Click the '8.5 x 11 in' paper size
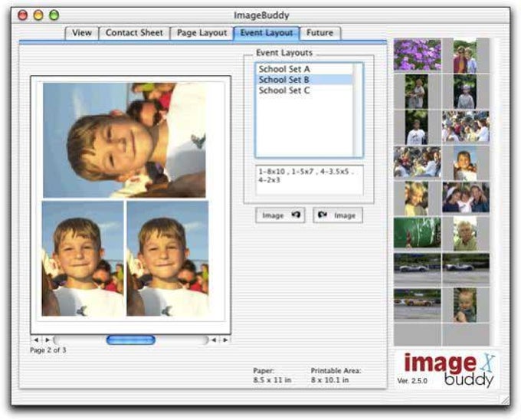This screenshot has height=420, width=521. tap(272, 380)
